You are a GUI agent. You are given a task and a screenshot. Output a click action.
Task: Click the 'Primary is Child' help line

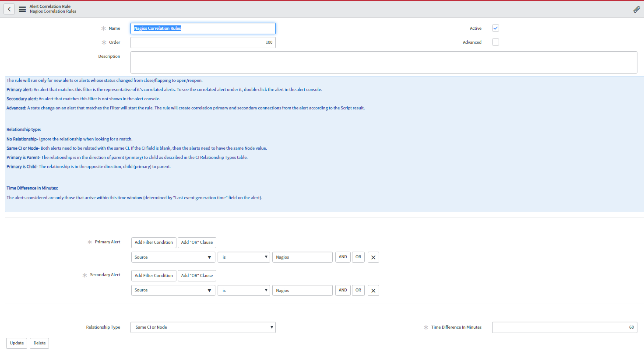pos(88,167)
